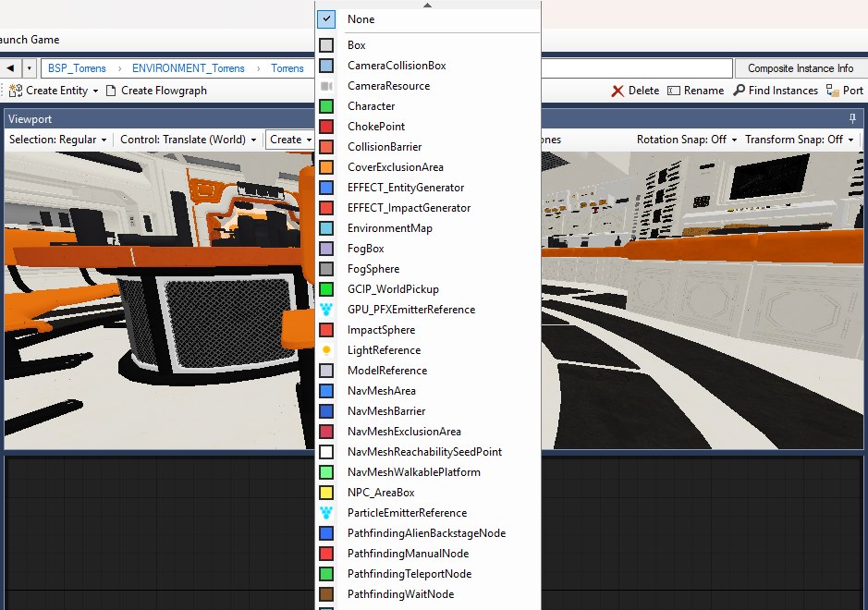Choose PathfindingManualNode from the list
Viewport: 868px width, 610px height.
coord(428,554)
